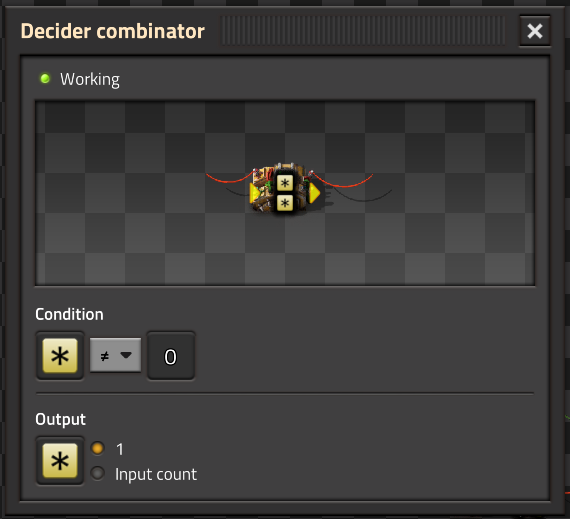570x519 pixels.
Task: Click the Condition section heading
Action: point(69,314)
